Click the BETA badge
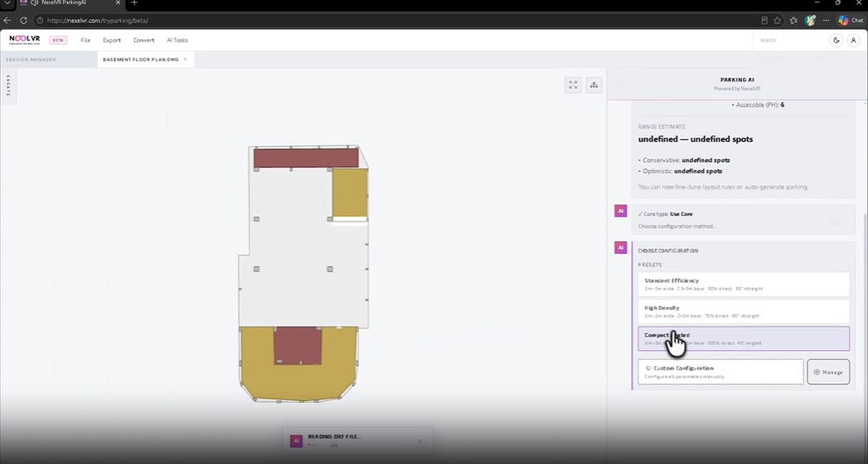Image resolution: width=868 pixels, height=464 pixels. [x=58, y=40]
